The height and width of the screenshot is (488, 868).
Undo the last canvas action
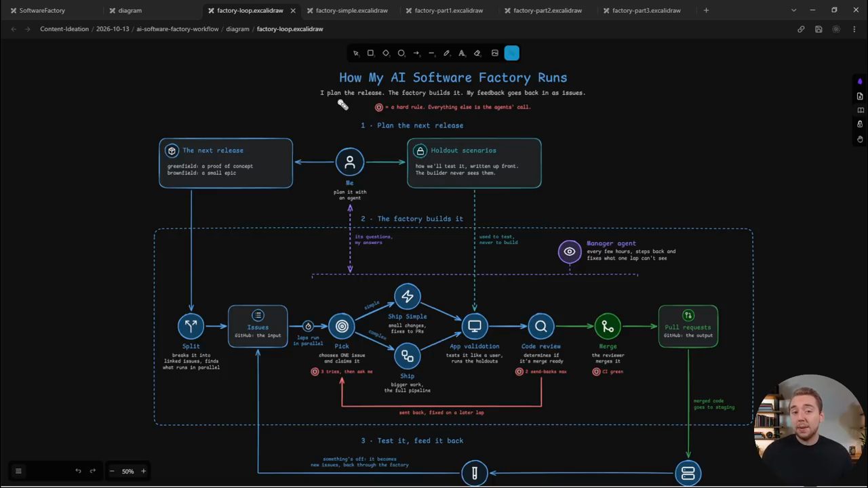point(78,471)
